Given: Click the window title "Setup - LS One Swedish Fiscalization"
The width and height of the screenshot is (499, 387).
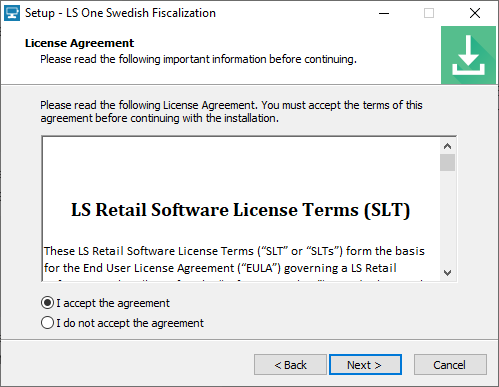Looking at the screenshot, I should (x=120, y=13).
